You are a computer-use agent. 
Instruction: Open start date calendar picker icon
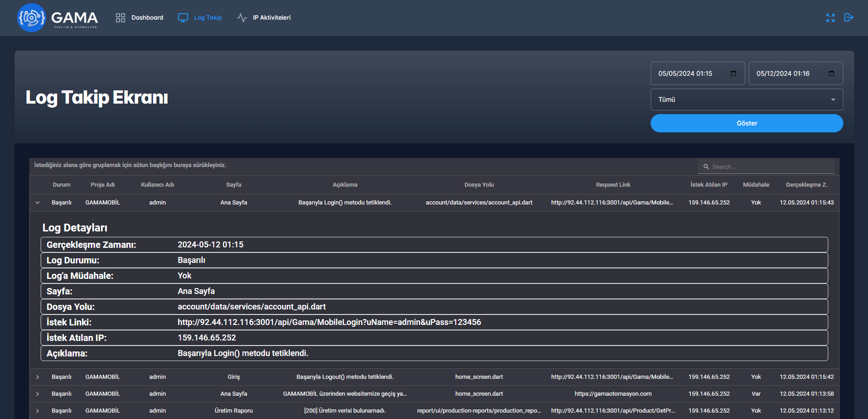pos(733,73)
